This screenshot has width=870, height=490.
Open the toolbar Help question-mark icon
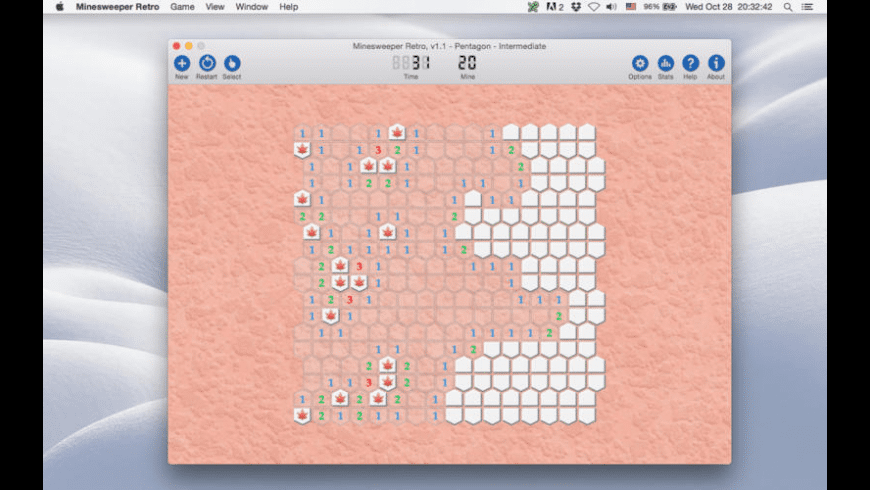click(x=690, y=63)
